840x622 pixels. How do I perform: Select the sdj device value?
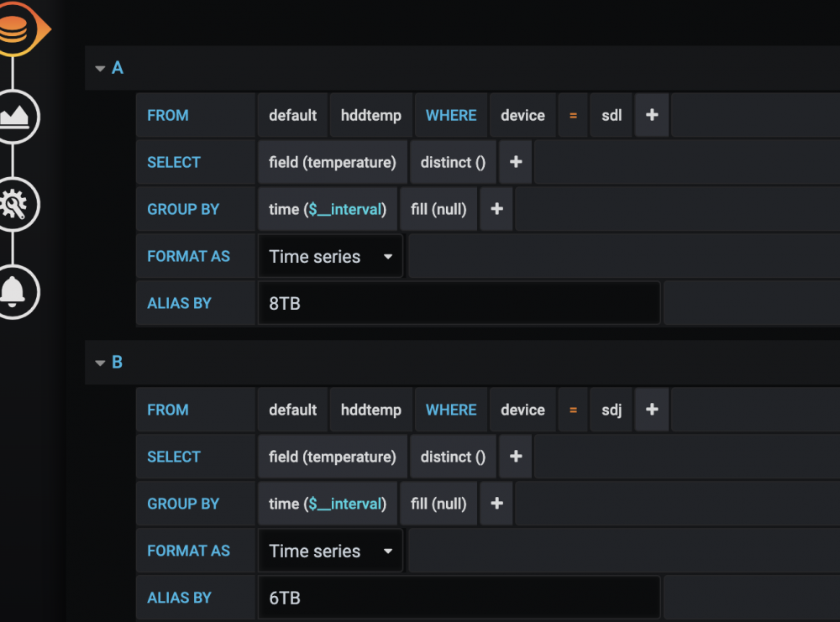(x=612, y=410)
